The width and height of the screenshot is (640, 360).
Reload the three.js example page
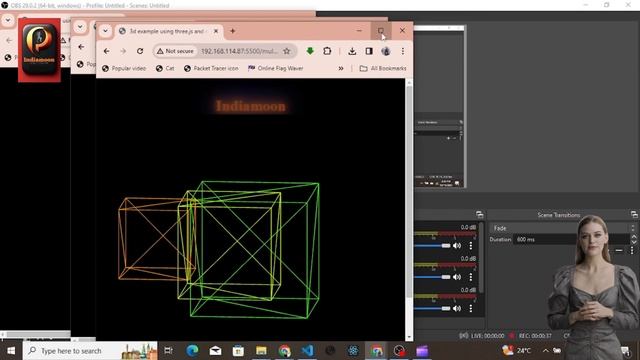[x=140, y=51]
